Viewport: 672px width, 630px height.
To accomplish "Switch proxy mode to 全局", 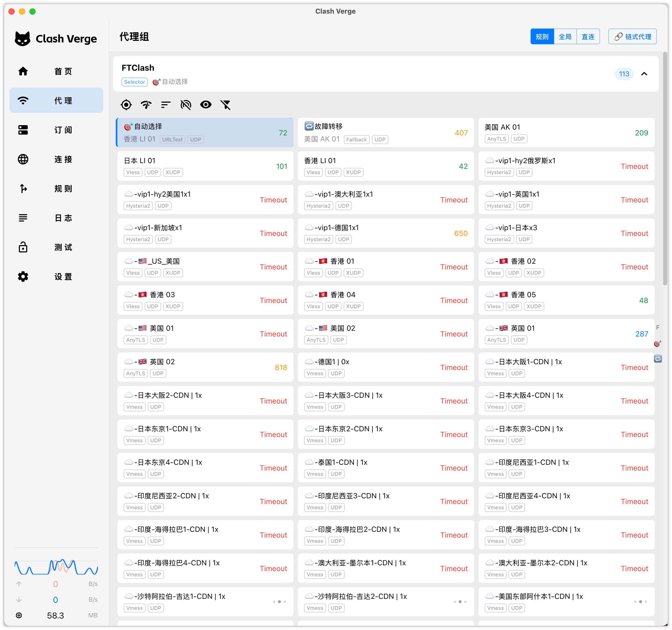I will 565,36.
